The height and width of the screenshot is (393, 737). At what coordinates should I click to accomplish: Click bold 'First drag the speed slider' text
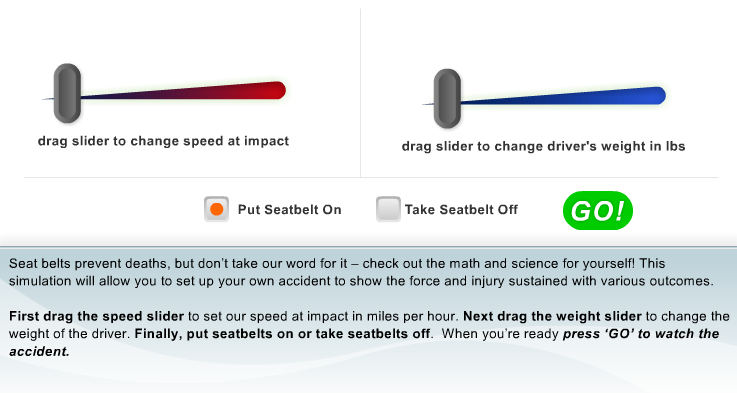96,316
